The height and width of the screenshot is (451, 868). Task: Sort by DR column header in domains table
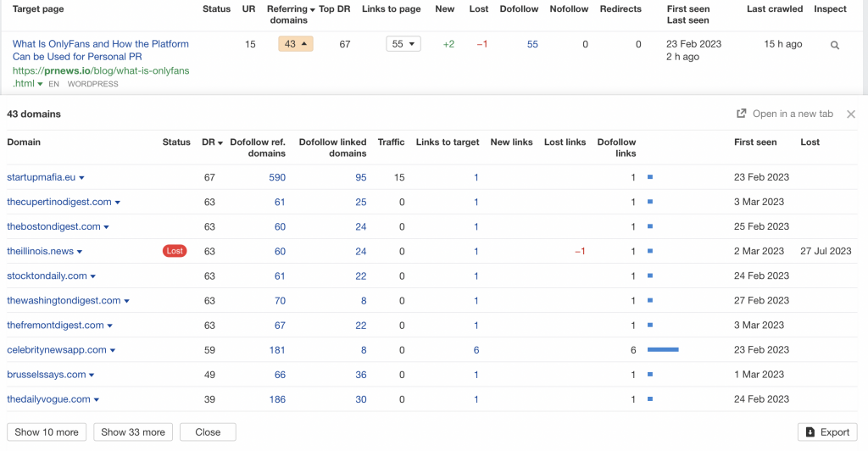(212, 142)
